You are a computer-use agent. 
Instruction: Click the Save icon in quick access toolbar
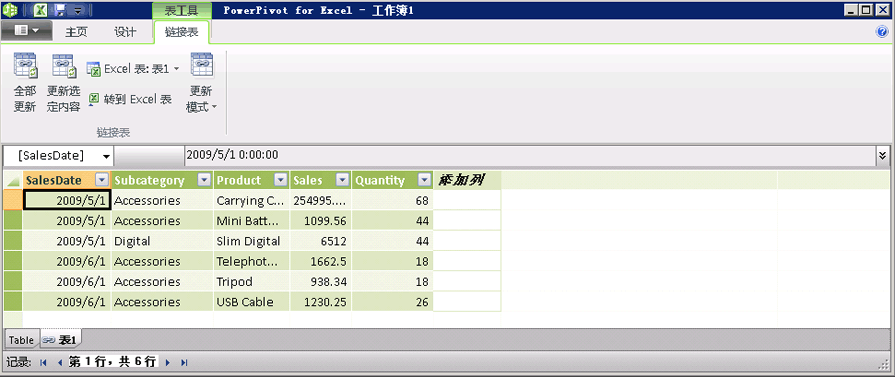pos(59,10)
